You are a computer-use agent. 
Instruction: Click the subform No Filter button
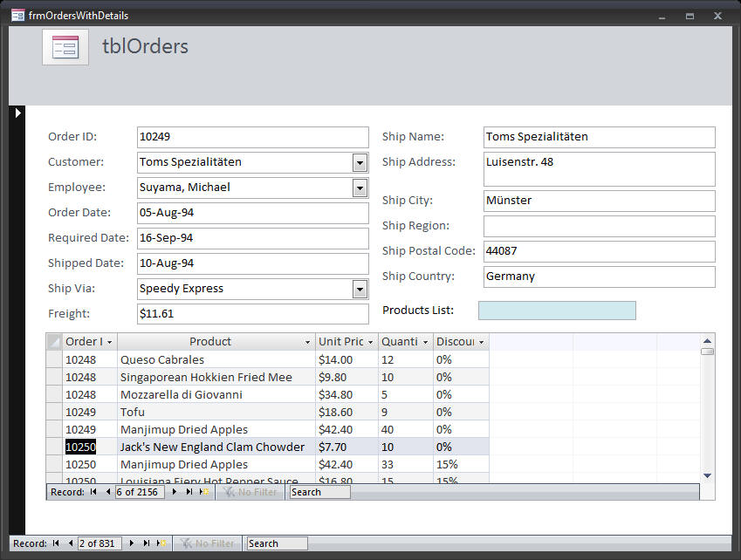[x=250, y=492]
